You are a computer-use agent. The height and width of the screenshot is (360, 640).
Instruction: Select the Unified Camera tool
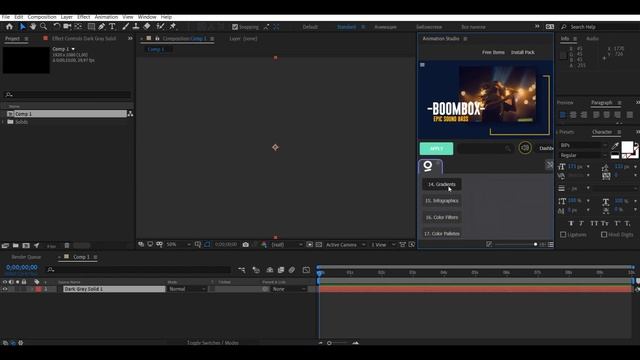[67, 27]
